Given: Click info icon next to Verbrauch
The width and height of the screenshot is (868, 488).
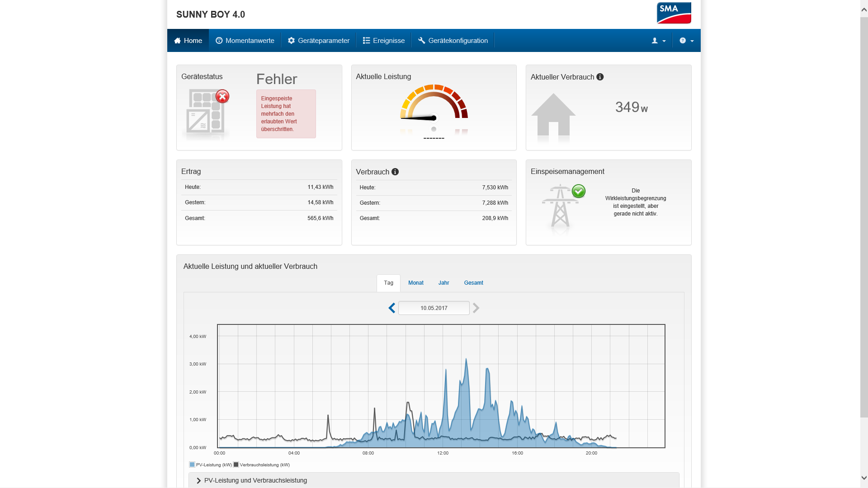Looking at the screenshot, I should click(x=395, y=172).
